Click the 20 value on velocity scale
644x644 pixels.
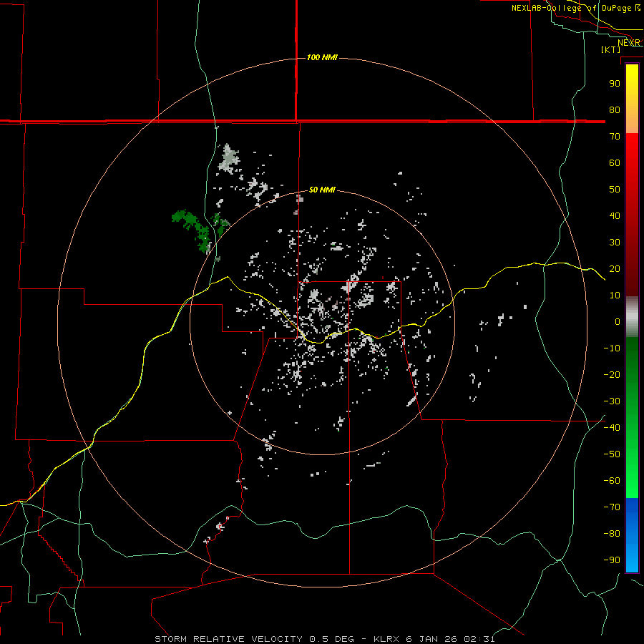pos(615,268)
